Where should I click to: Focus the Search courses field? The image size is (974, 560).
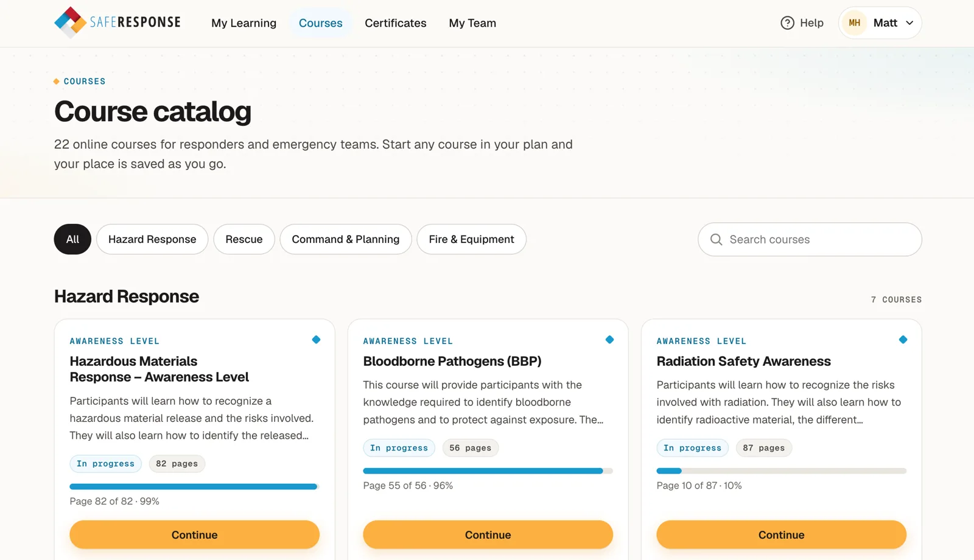click(x=810, y=239)
